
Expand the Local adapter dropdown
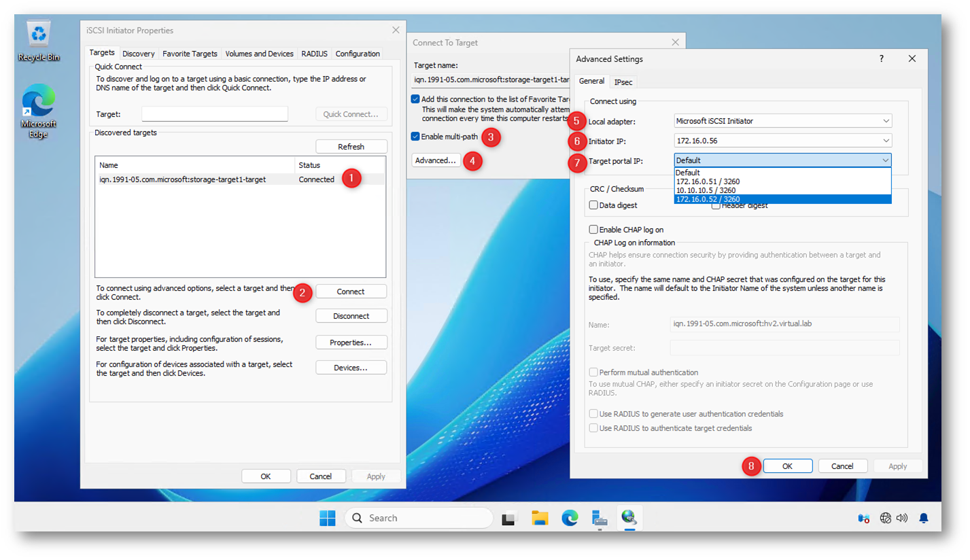(x=782, y=121)
